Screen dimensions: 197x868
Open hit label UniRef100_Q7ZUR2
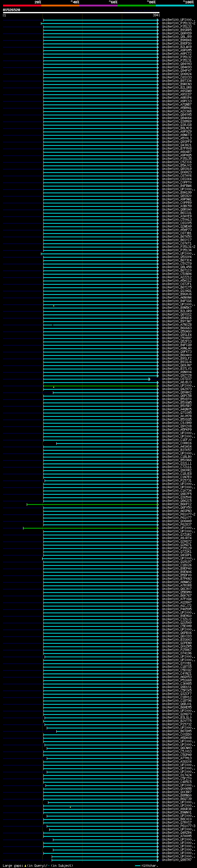tap(177, 535)
